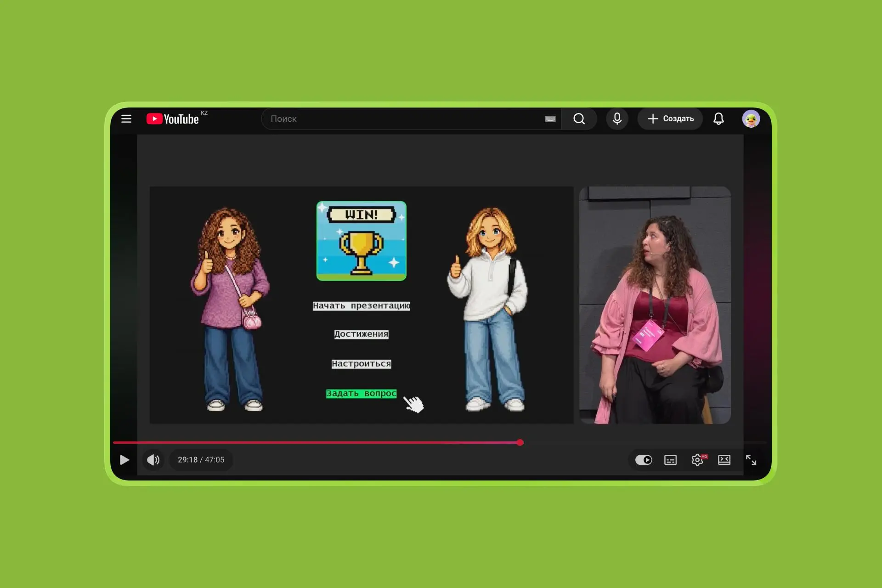Open the on-screen keyboard in search bar
The image size is (882, 588).
click(x=550, y=119)
